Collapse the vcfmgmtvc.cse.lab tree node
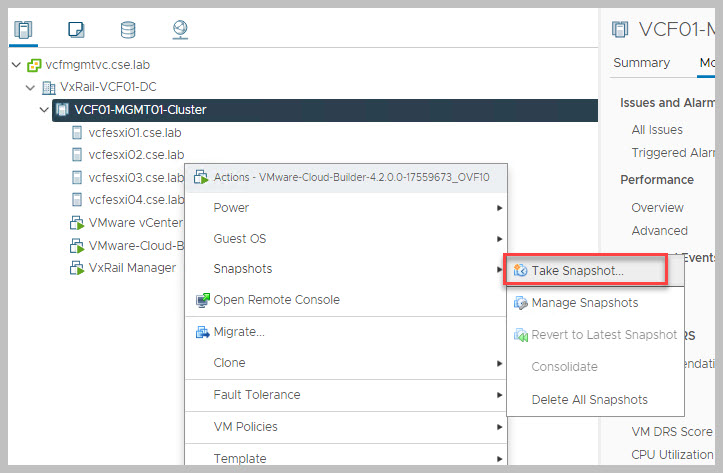 click(x=17, y=65)
